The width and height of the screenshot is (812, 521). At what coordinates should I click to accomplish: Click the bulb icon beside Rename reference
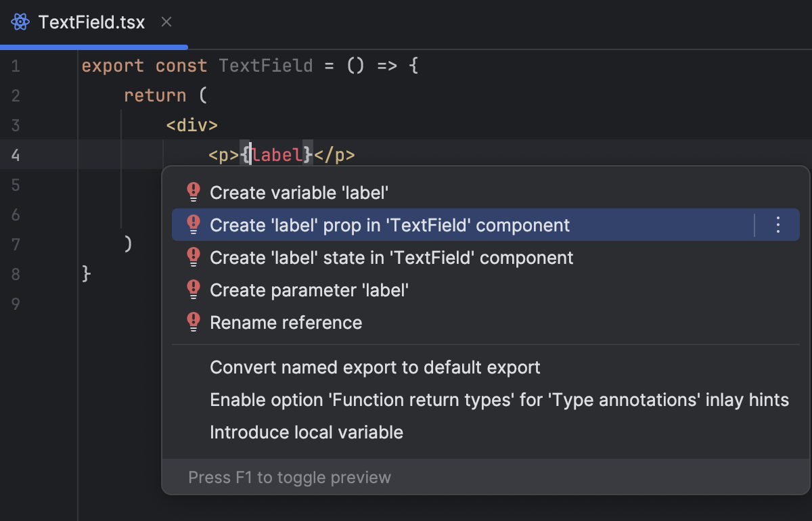[x=194, y=322]
